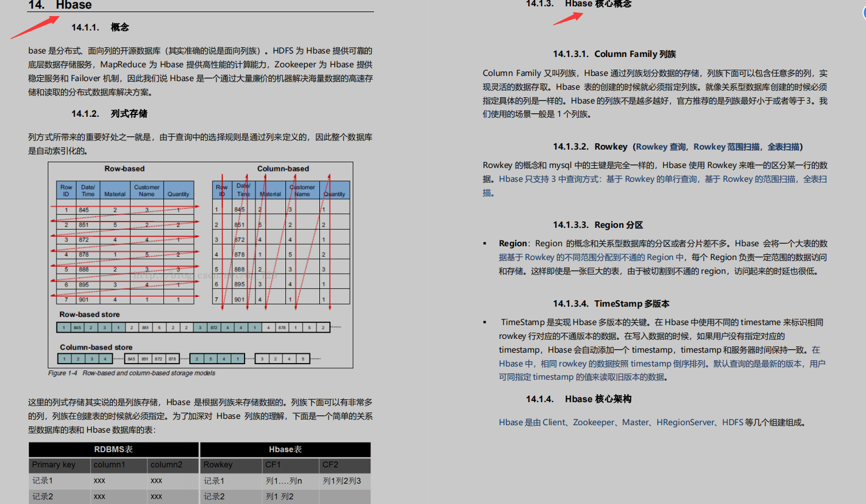This screenshot has height=504, width=866.
Task: Click the "14.1.3.3. Region 分区" heading
Action: pyautogui.click(x=598, y=225)
